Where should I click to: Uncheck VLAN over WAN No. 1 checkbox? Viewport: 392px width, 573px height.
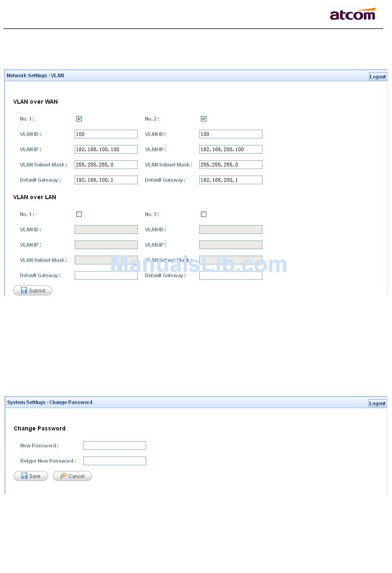[x=79, y=119]
